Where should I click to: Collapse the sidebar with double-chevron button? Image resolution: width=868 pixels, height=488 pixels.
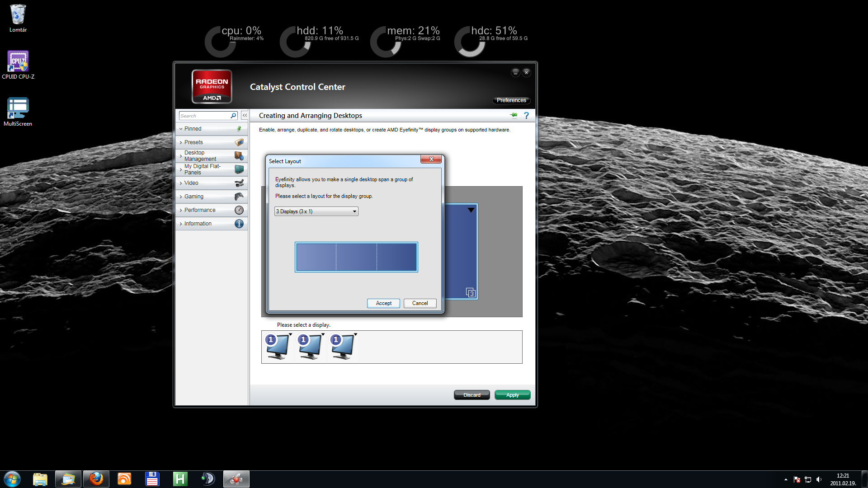pos(245,115)
